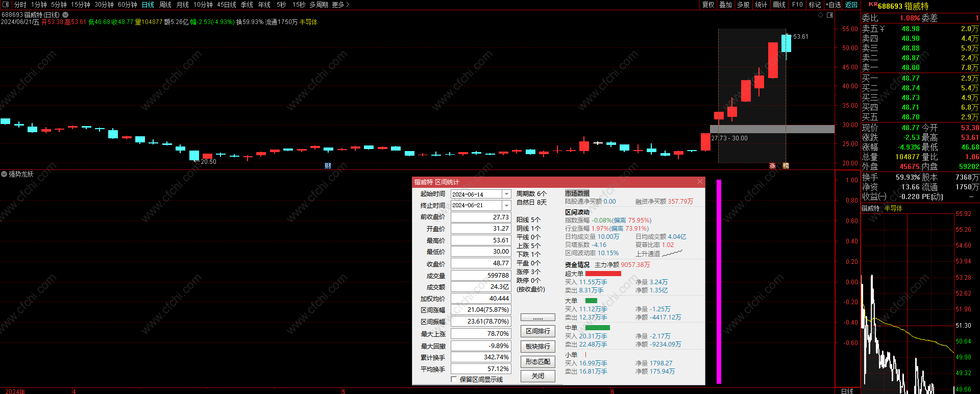Click the 中单 green bar
This screenshot has width=980, height=394.
tap(597, 328)
